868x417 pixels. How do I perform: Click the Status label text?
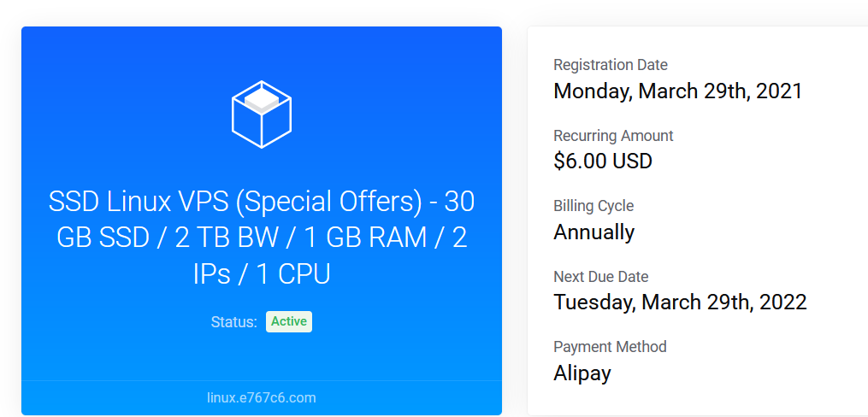pos(233,322)
